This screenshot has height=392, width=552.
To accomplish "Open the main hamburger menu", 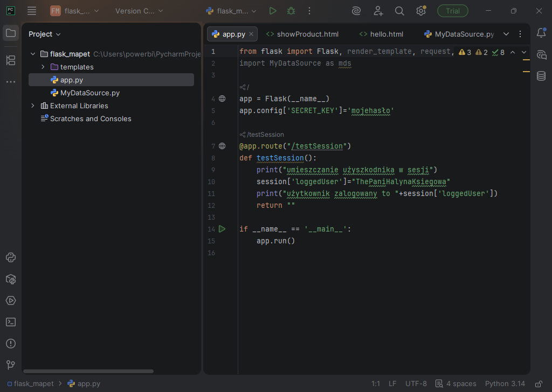I will 32,11.
